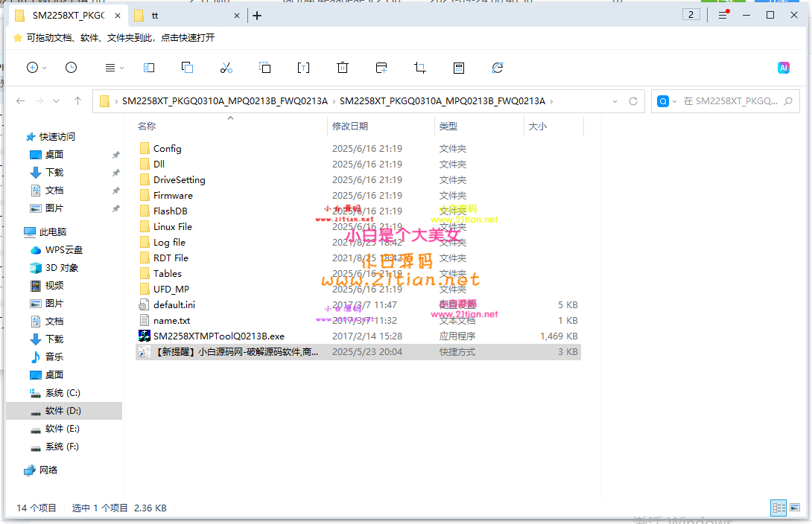Click in the search input field
The width and height of the screenshot is (812, 524).
[x=730, y=101]
